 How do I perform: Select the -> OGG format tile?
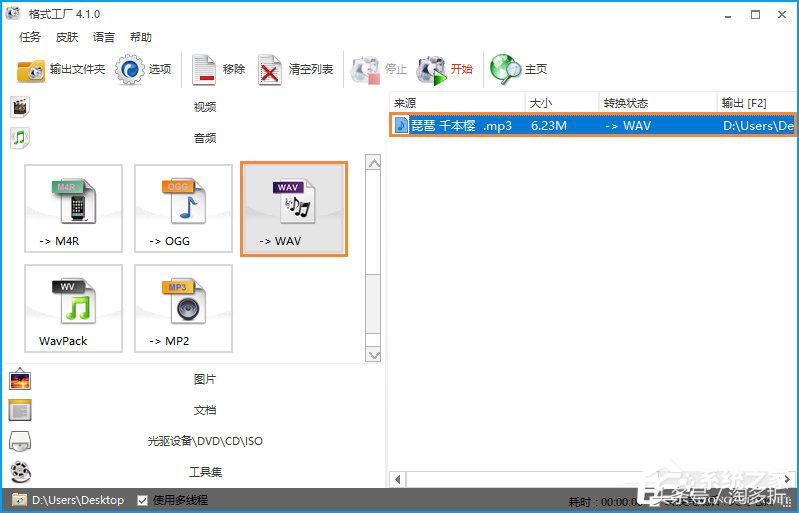(183, 208)
